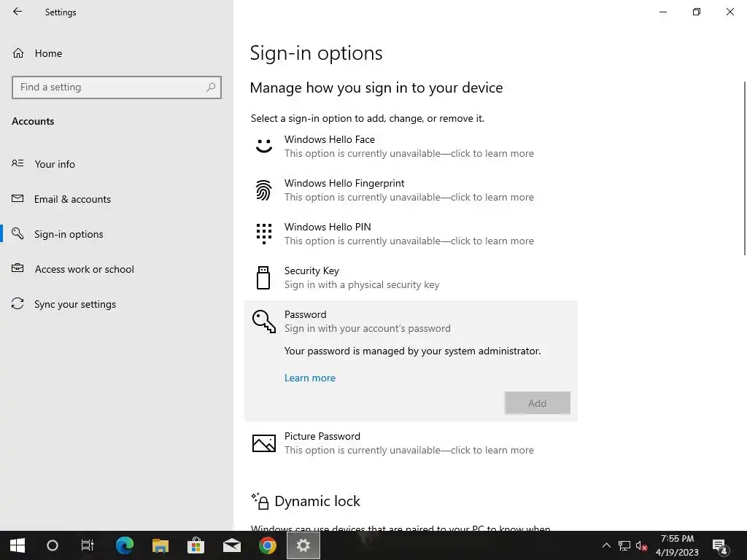This screenshot has width=747, height=560.
Task: Close the Settings window
Action: pyautogui.click(x=729, y=12)
